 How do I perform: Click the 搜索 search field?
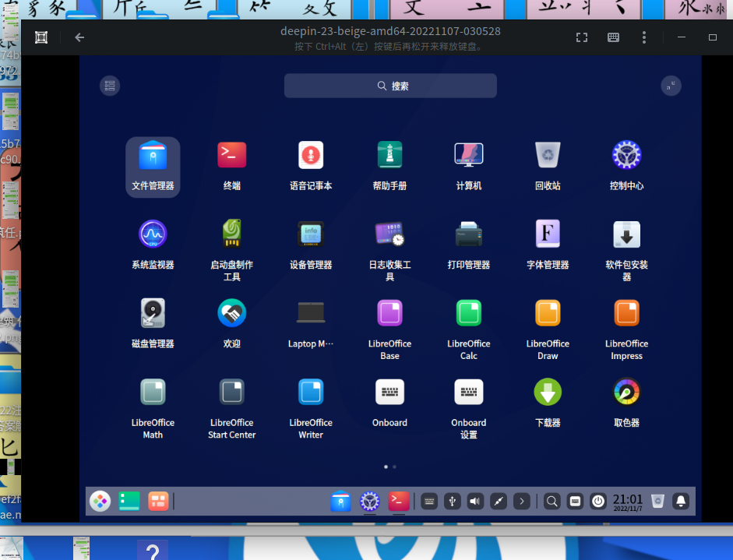pyautogui.click(x=390, y=86)
